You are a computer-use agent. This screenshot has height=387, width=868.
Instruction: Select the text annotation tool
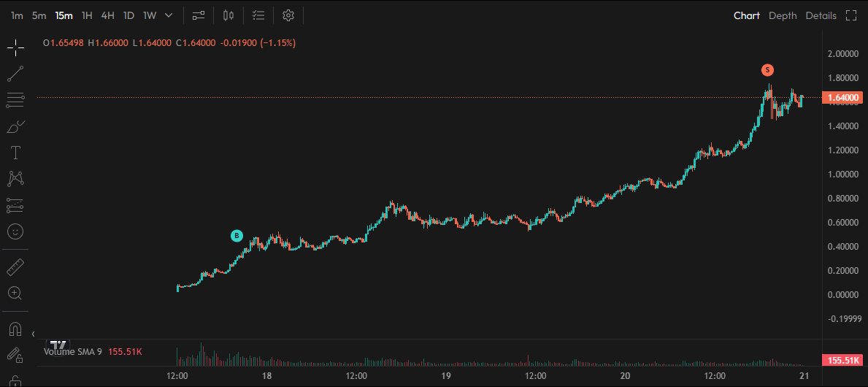(x=15, y=153)
